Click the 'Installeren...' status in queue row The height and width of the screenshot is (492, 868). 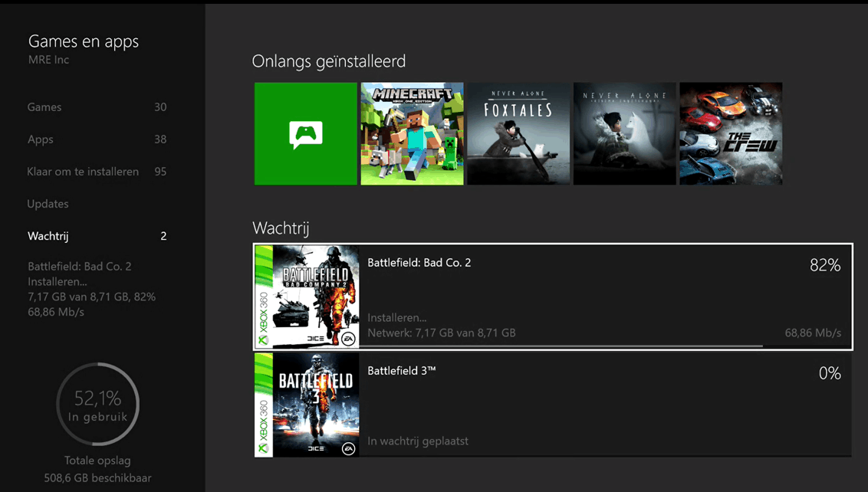coord(397,318)
